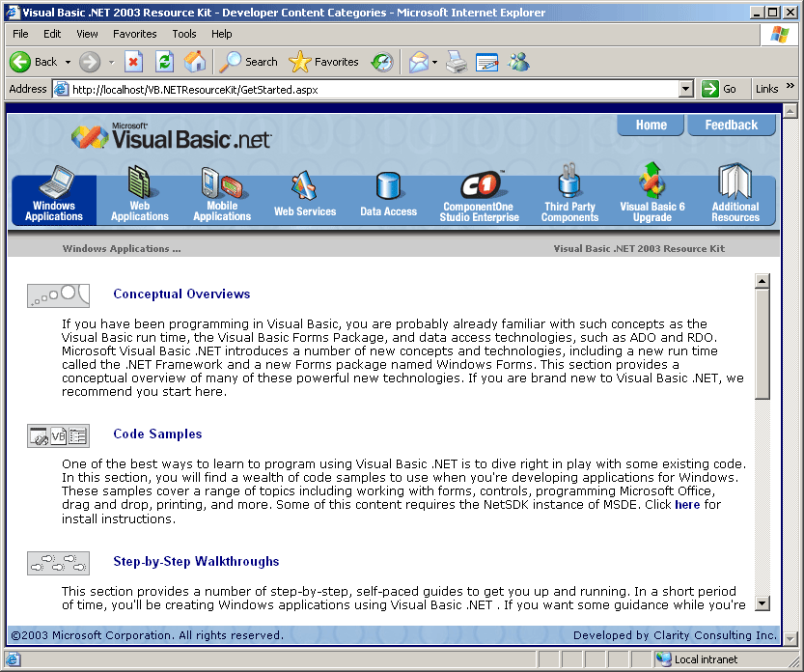Click the 'here' install instructions link
The image size is (804, 672).
[x=687, y=505]
